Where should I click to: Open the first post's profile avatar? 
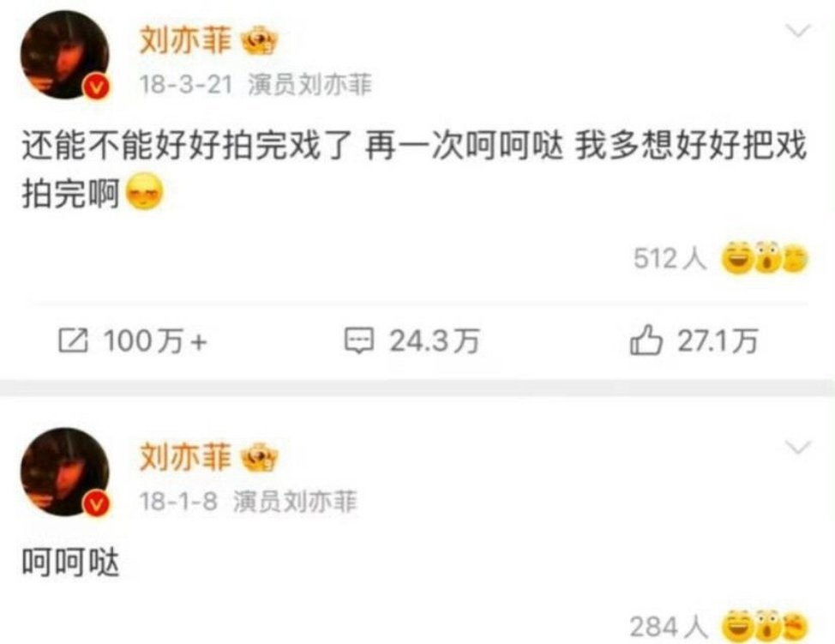click(65, 55)
